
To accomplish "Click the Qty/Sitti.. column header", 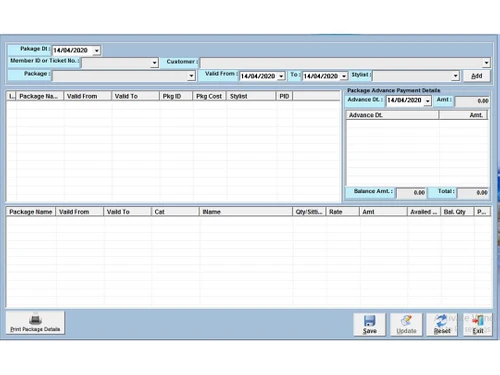I will pos(309,212).
